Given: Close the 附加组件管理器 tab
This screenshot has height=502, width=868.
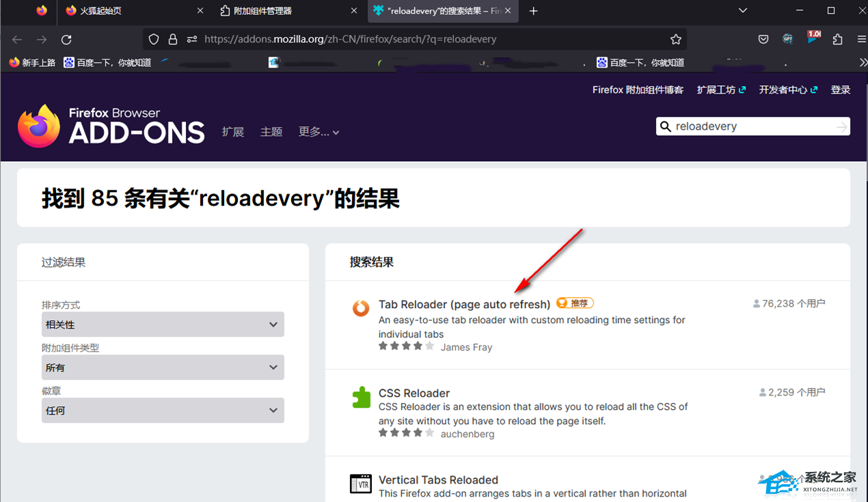Looking at the screenshot, I should click(354, 11).
